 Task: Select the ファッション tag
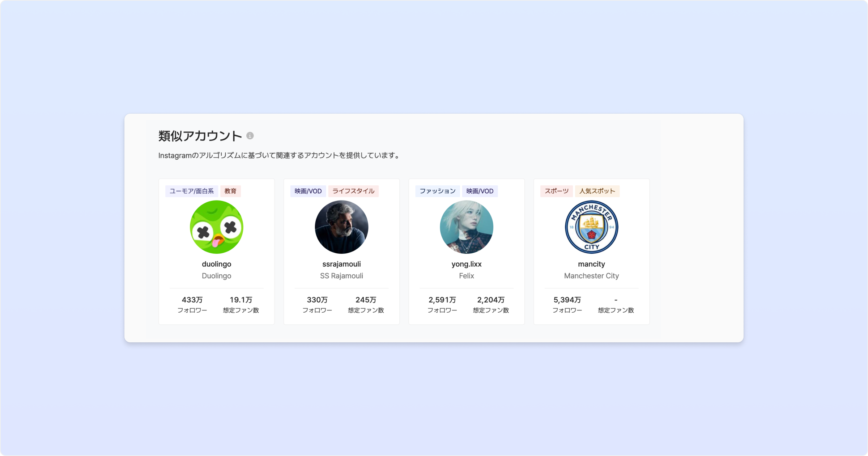(x=437, y=191)
